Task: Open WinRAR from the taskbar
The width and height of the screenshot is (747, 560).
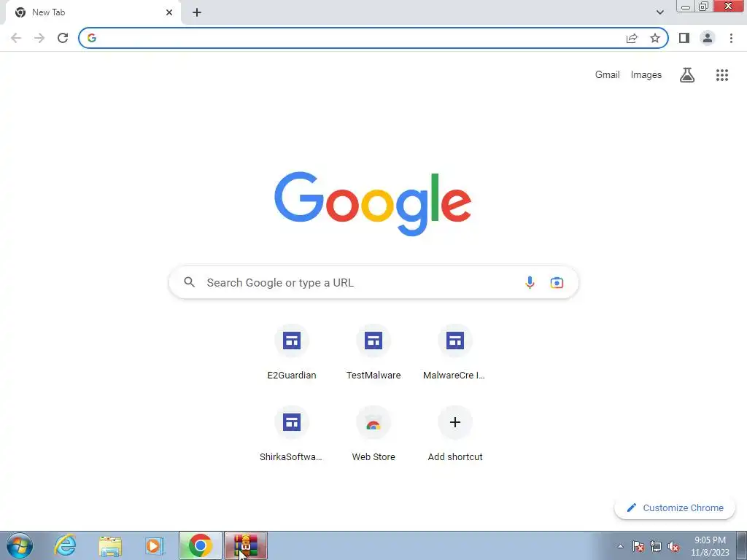Action: pos(246,545)
